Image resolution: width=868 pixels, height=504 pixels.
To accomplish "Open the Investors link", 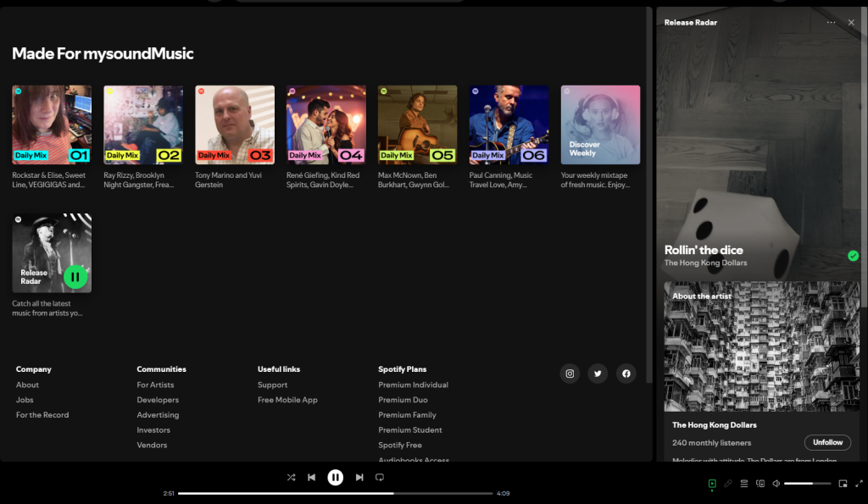I will click(x=153, y=429).
